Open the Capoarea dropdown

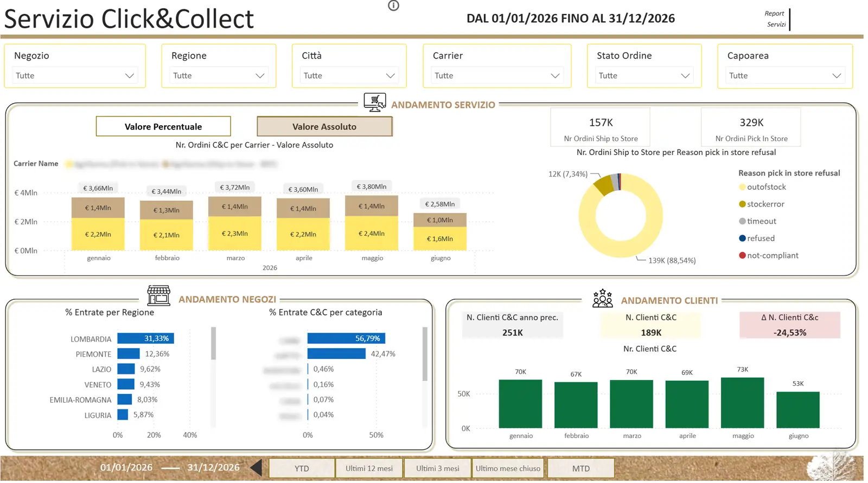[785, 75]
